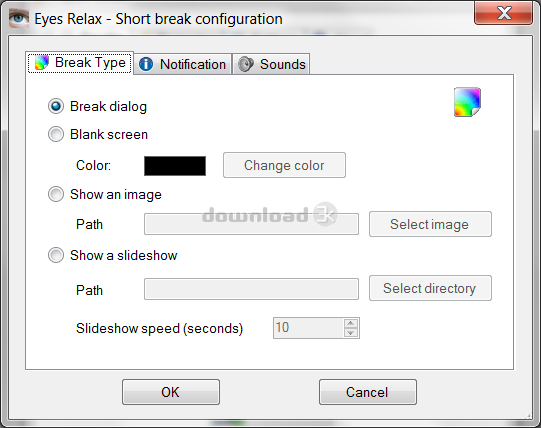Click the black color swatch
Image resolution: width=541 pixels, height=428 pixels.
coord(175,166)
